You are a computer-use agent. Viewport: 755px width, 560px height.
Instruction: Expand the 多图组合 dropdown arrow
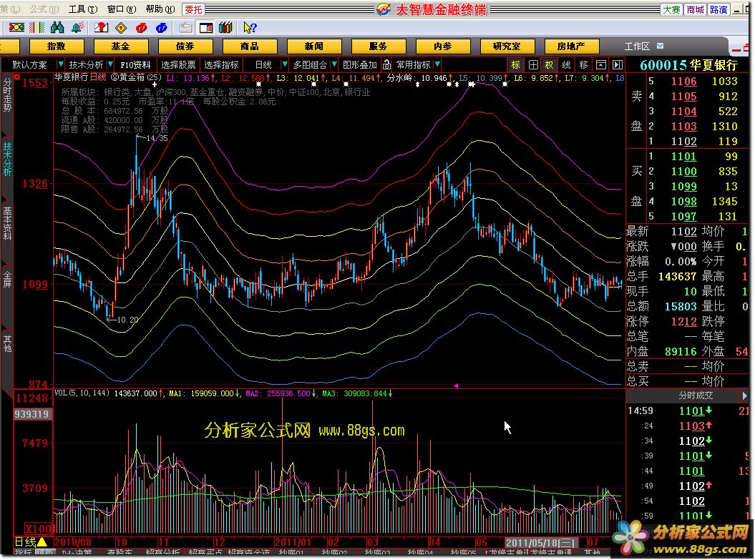pos(333,64)
